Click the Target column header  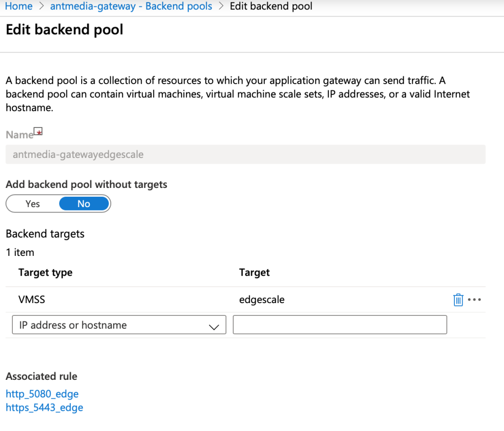click(254, 273)
